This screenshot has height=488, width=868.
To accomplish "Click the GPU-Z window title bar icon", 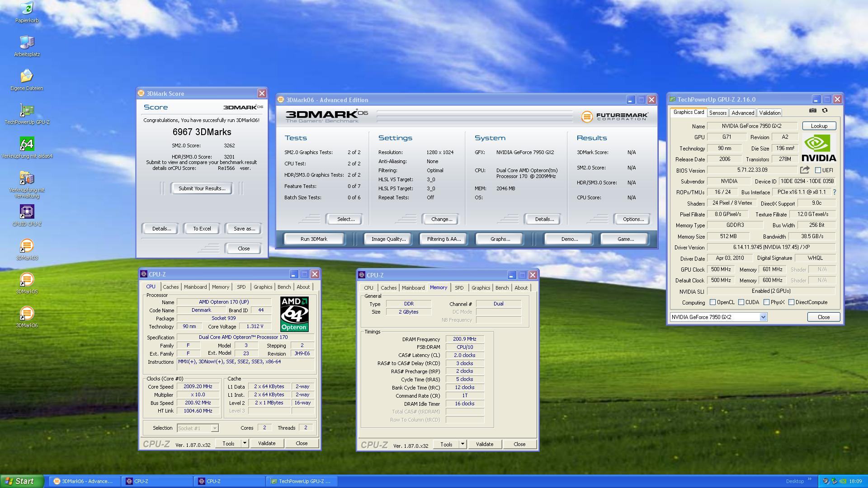I will (x=673, y=99).
